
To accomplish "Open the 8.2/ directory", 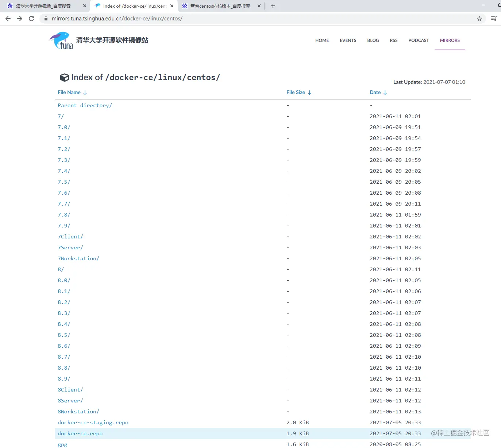I will 64,302.
